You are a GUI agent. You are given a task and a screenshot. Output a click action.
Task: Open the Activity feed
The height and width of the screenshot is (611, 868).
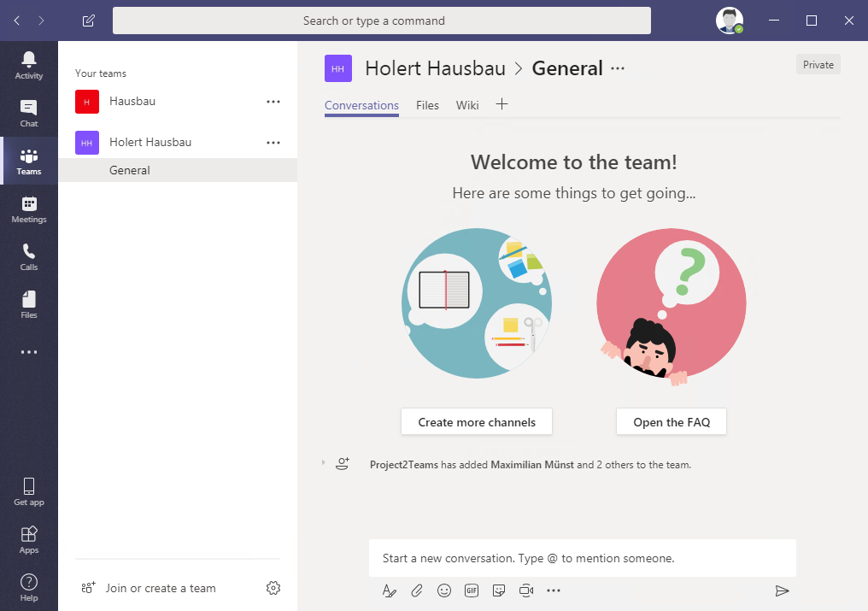(x=29, y=65)
